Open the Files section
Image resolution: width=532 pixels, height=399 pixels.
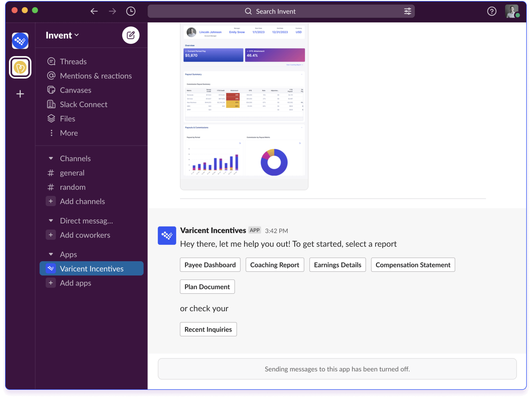(67, 118)
